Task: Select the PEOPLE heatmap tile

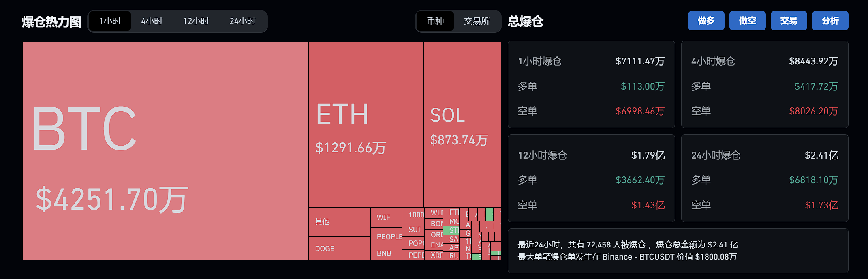Action: [386, 237]
